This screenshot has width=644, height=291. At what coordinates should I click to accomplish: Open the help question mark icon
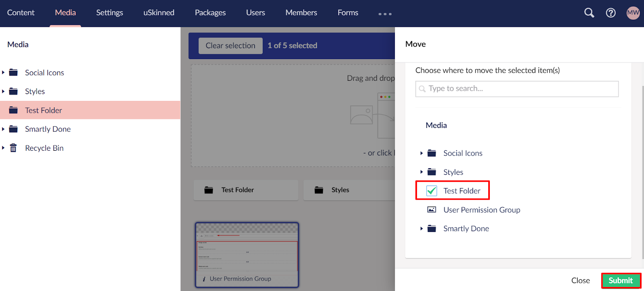[x=611, y=13]
